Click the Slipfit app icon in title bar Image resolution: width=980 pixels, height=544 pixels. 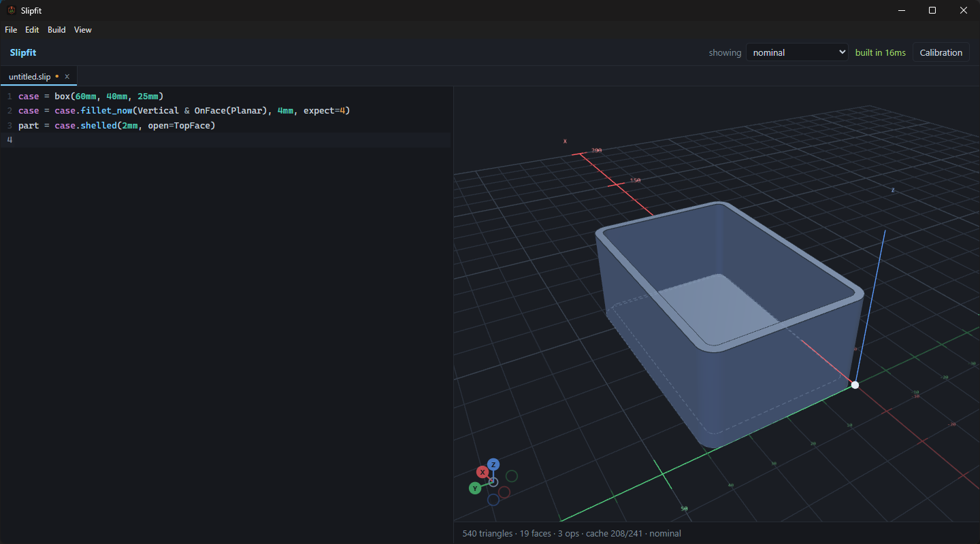click(12, 10)
